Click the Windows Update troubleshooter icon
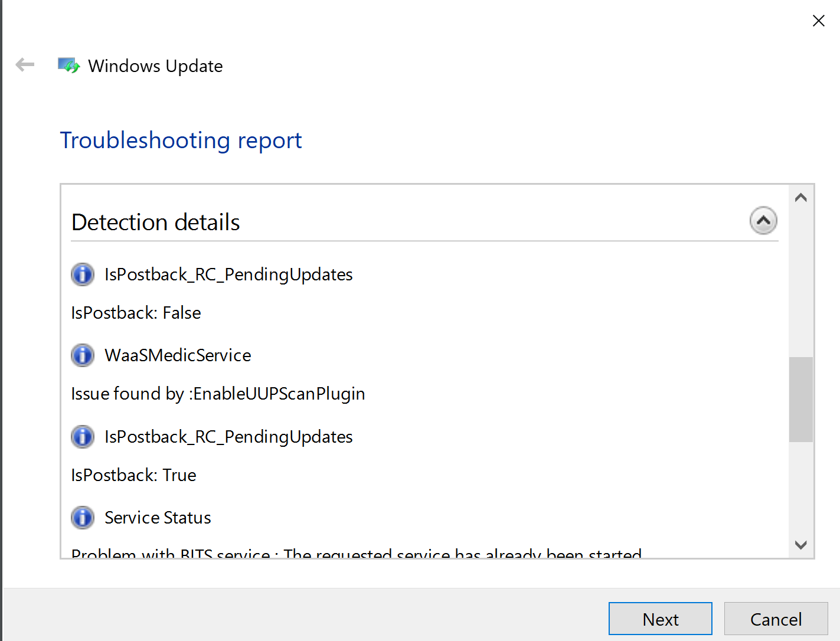 pyautogui.click(x=68, y=66)
